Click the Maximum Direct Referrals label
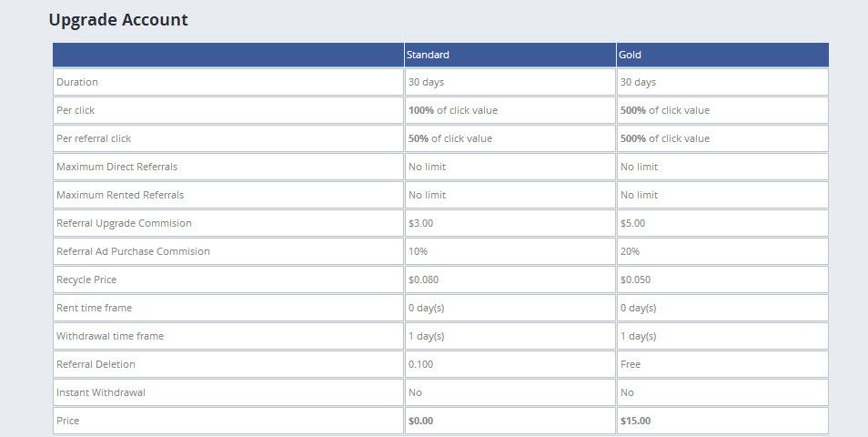 point(116,167)
